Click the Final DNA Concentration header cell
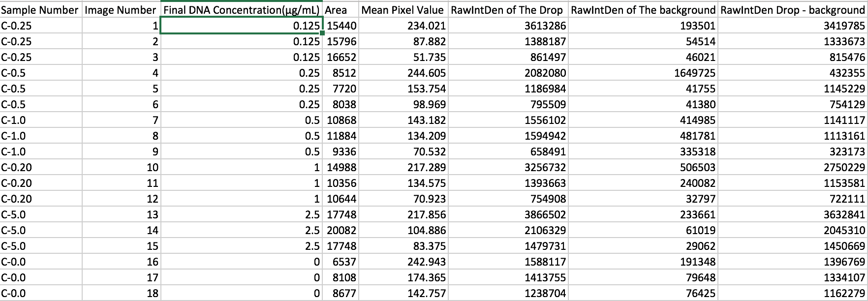The image size is (868, 301). pyautogui.click(x=242, y=10)
